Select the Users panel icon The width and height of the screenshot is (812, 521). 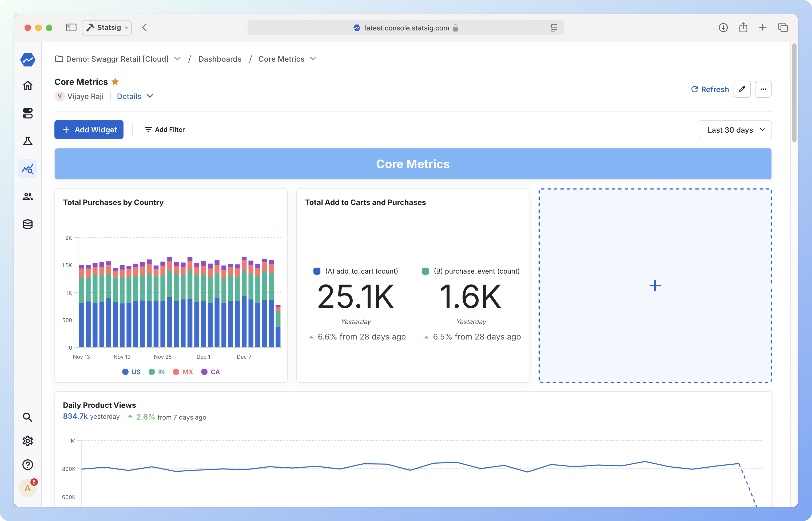[28, 196]
